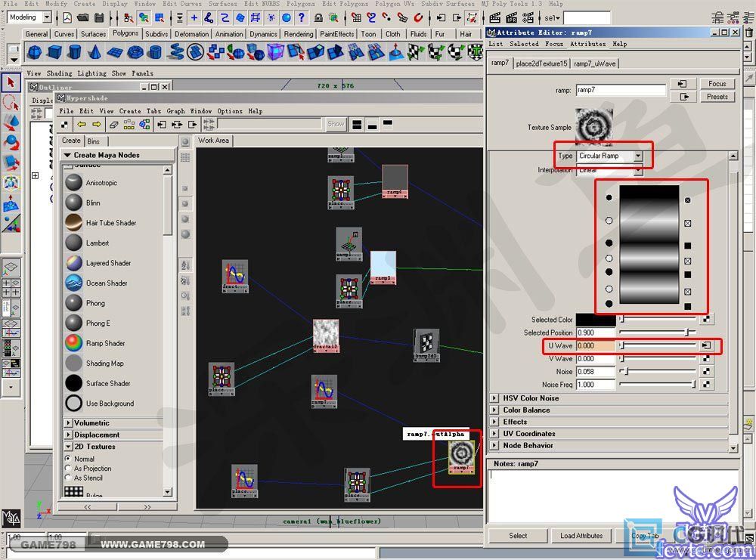The height and width of the screenshot is (560, 756).
Task: Select the top ramp color handle circle
Action: pos(609,197)
